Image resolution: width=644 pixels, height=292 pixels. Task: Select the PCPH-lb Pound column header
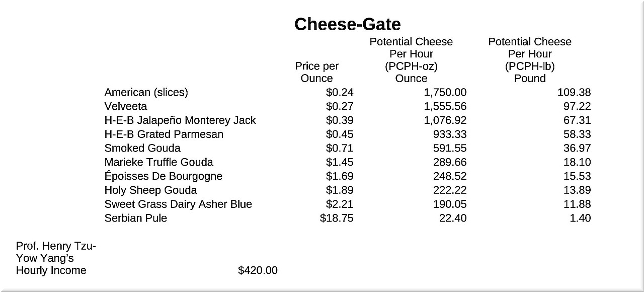tap(530, 60)
